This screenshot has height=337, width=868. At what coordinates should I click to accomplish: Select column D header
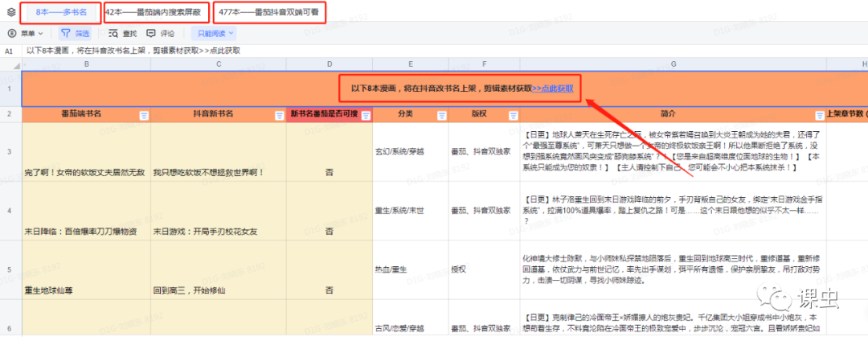[330, 64]
